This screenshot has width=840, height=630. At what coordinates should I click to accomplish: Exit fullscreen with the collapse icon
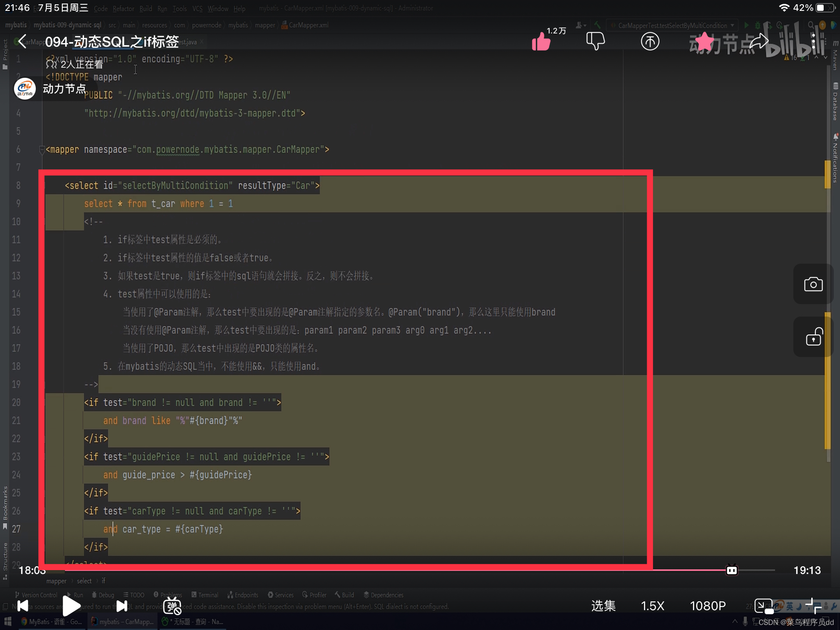[x=813, y=606]
